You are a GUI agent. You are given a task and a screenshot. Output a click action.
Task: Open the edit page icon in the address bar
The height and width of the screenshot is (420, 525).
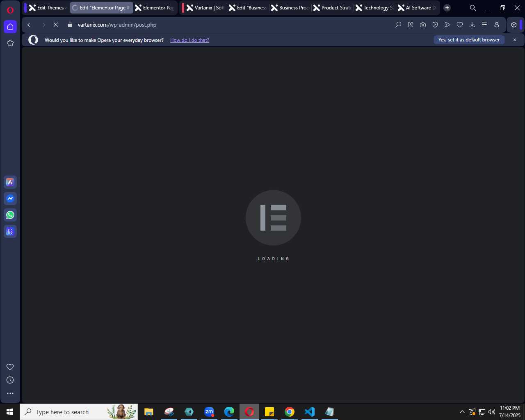[411, 25]
